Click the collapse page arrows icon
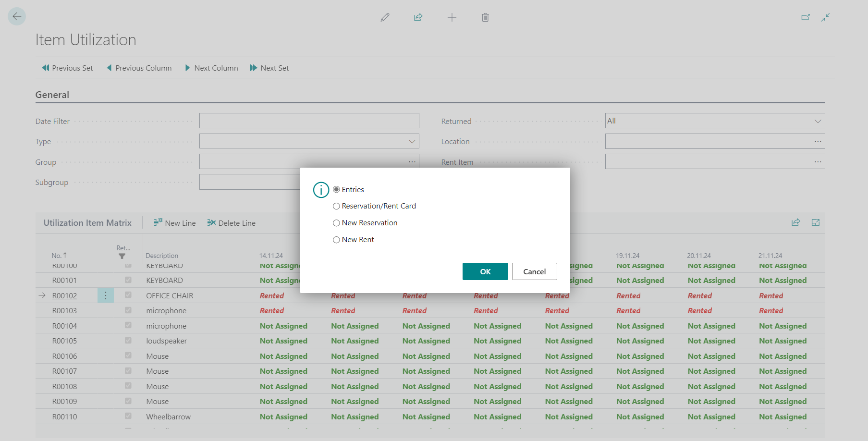This screenshot has width=868, height=441. 825,17
